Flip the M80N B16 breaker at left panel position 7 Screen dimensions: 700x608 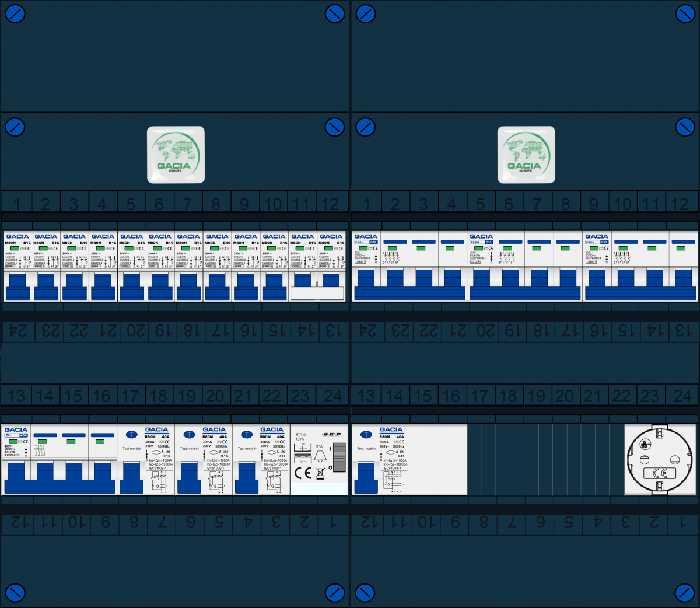(189, 286)
